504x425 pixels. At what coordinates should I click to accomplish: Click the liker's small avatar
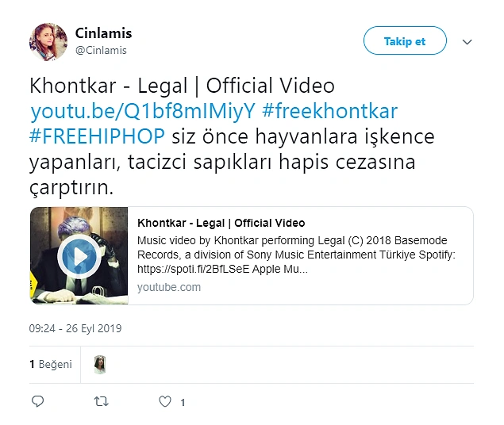[100, 364]
